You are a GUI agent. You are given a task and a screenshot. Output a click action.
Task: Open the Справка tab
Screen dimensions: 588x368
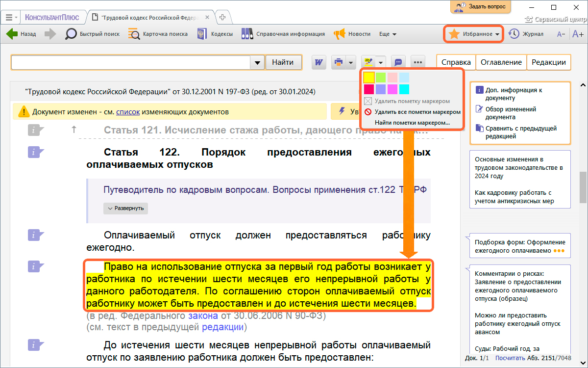click(x=456, y=62)
